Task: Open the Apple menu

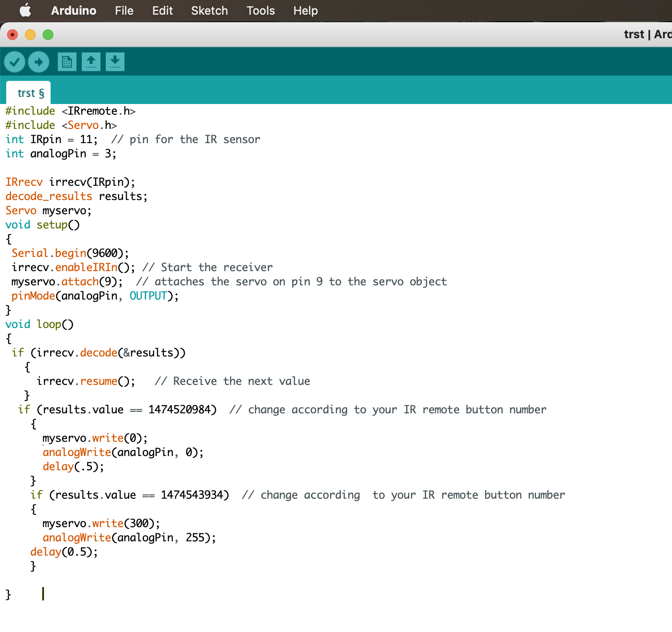Action: (25, 10)
